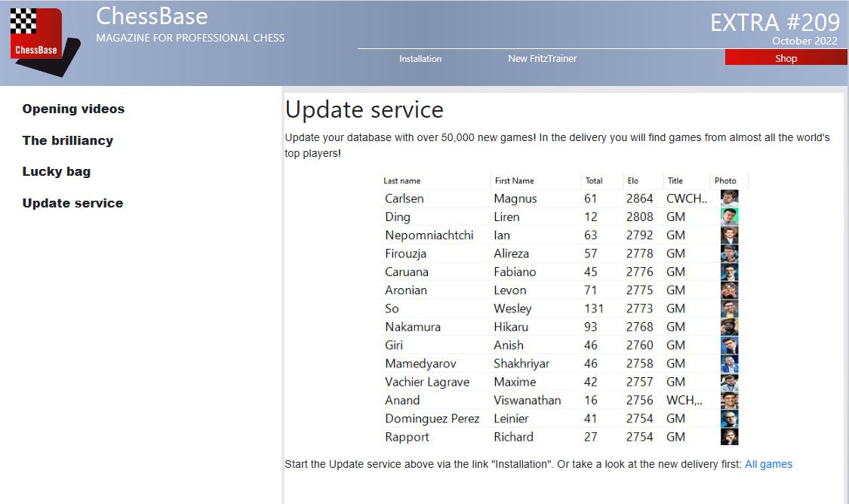
Task: Select the So last name cell
Action: pos(392,309)
